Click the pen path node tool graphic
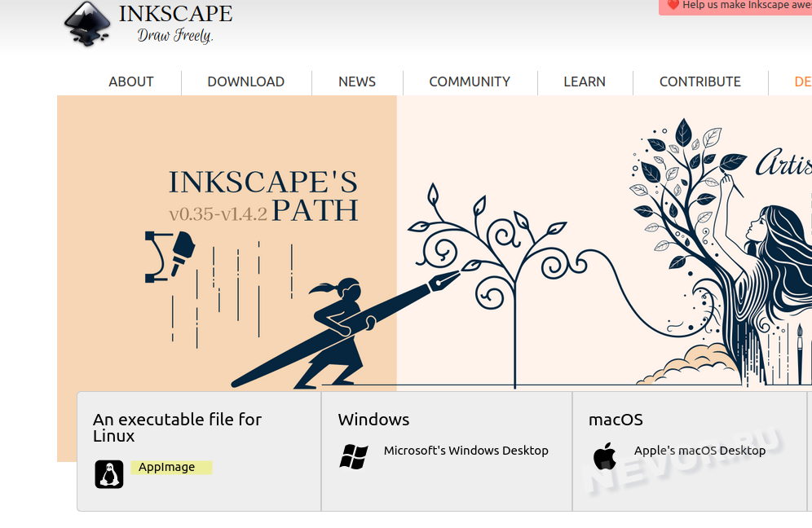812x528 pixels. click(170, 256)
